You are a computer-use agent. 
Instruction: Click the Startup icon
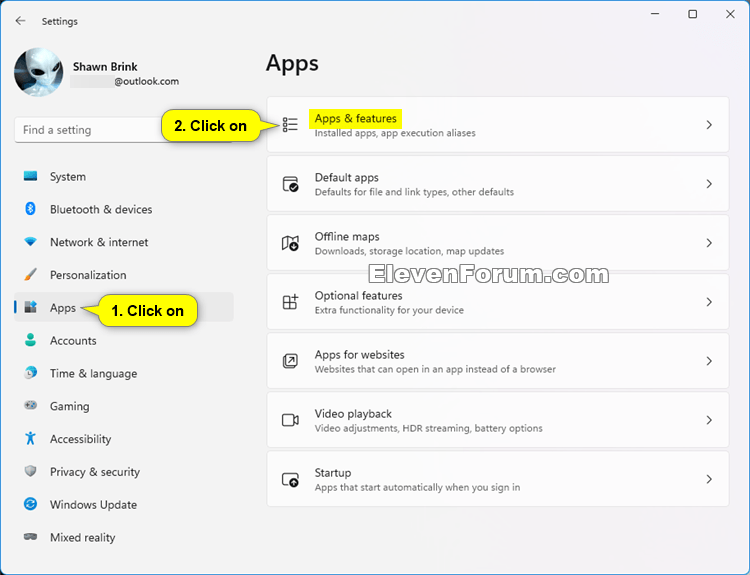click(290, 479)
